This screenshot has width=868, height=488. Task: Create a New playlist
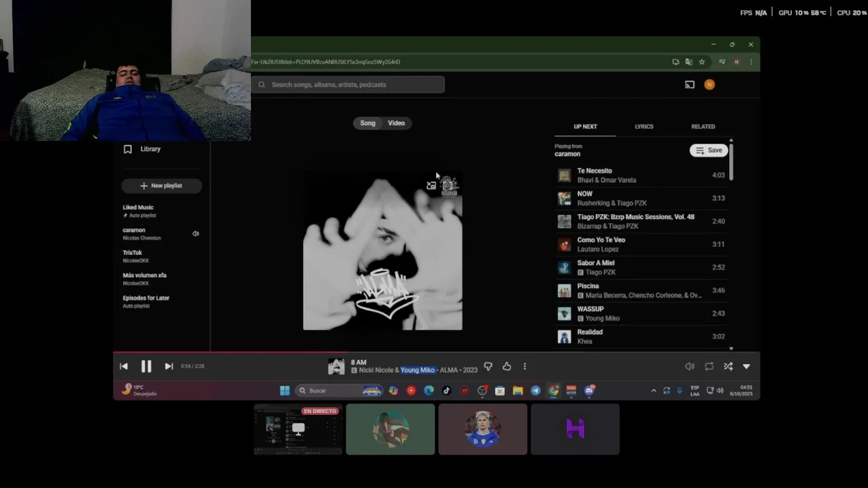[161, 186]
